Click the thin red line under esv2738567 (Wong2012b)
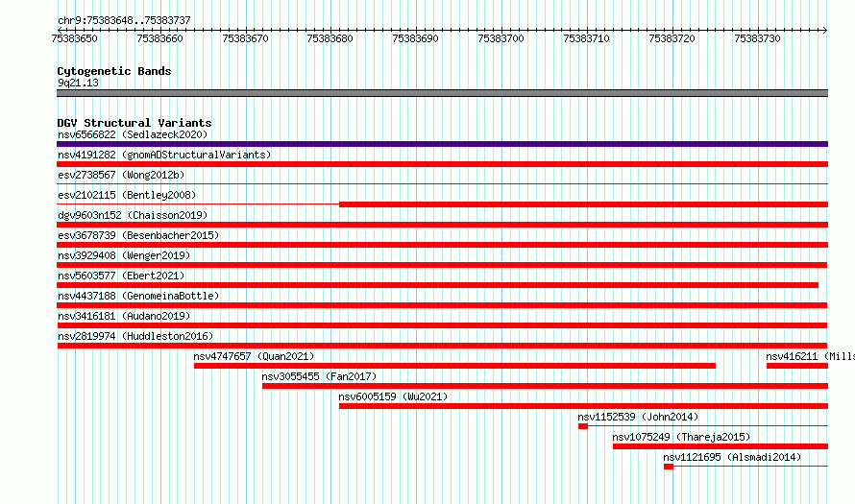The height and width of the screenshot is (504, 855). [442, 184]
